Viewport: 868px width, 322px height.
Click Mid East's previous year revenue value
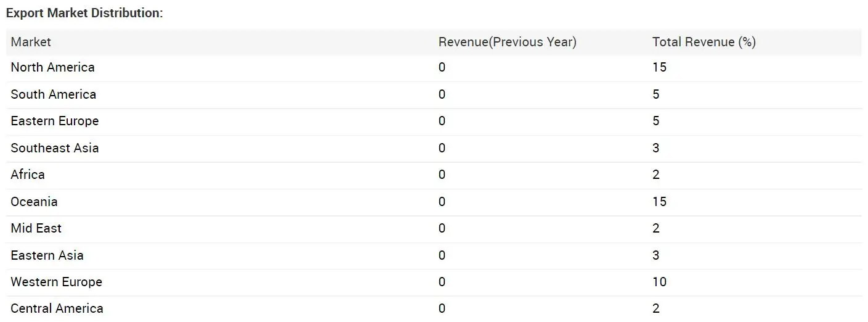coord(442,228)
